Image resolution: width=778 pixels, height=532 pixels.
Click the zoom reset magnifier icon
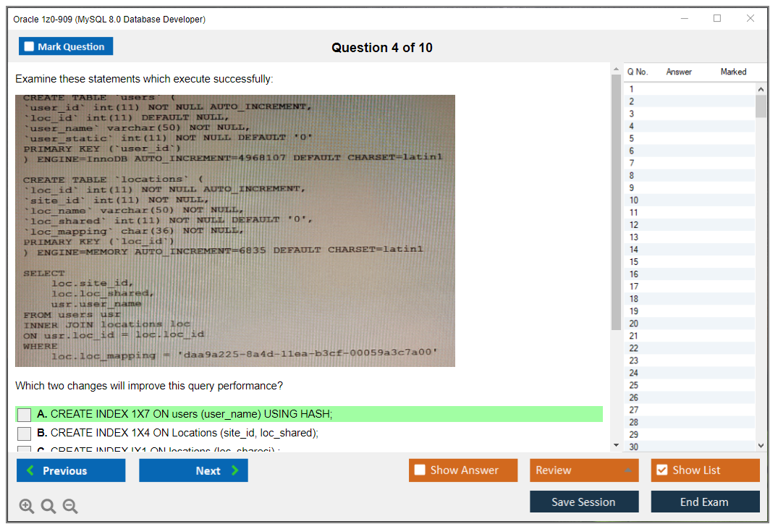48,507
